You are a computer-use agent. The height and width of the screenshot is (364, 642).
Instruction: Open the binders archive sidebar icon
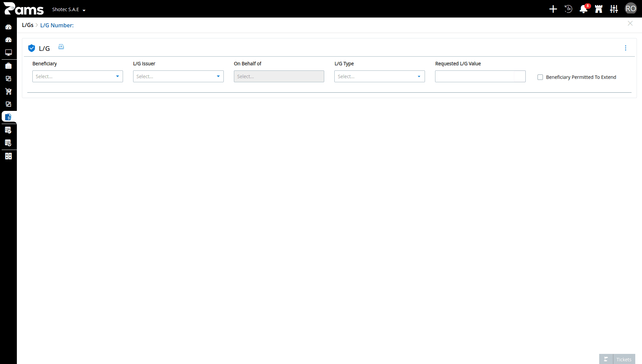8,156
